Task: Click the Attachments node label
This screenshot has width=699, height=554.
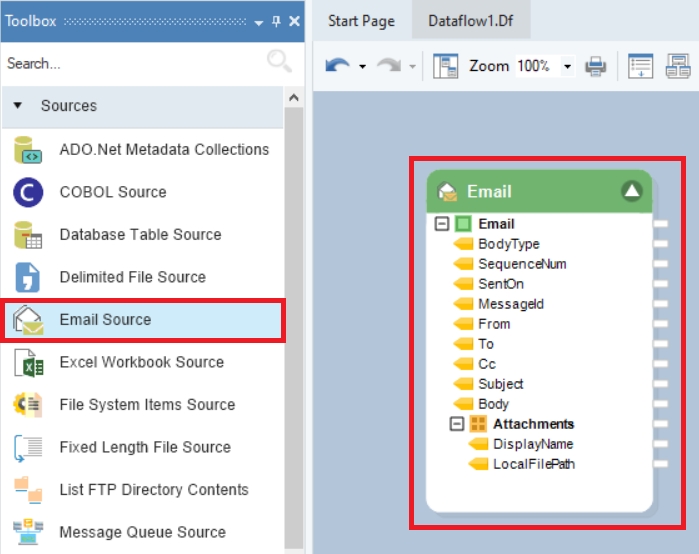Action: coord(533,424)
